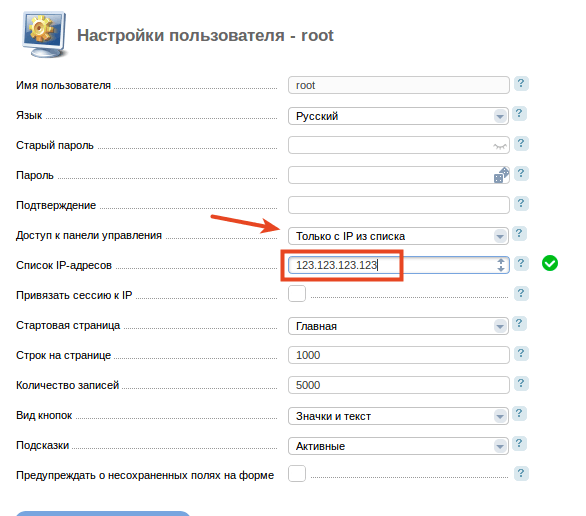Expand Доступ к панели управления dropdown
Screen dimensions: 586x516
coord(398,236)
